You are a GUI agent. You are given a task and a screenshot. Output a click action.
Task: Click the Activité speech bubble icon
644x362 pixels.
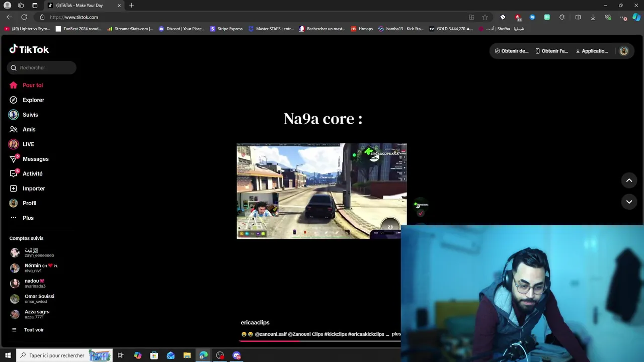[x=14, y=173]
